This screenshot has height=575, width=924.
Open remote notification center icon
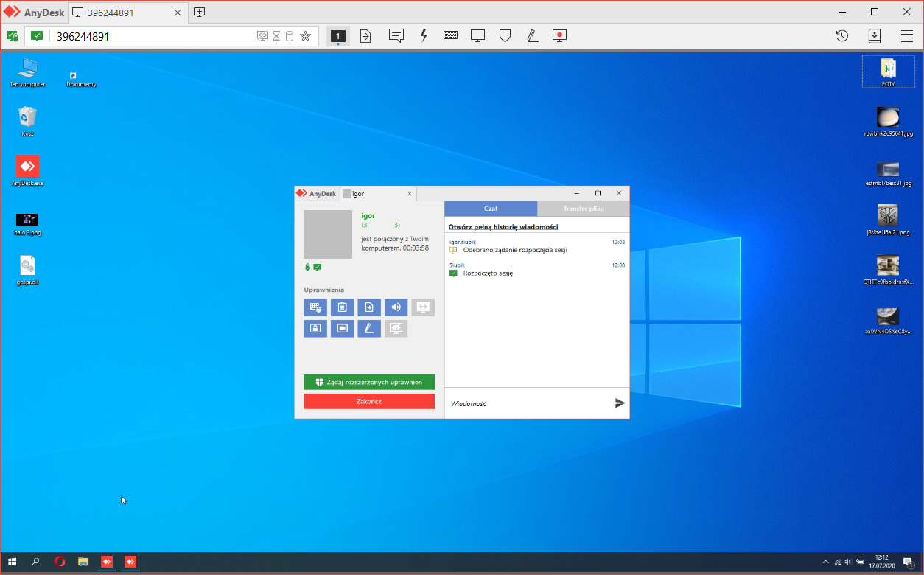pos(909,562)
